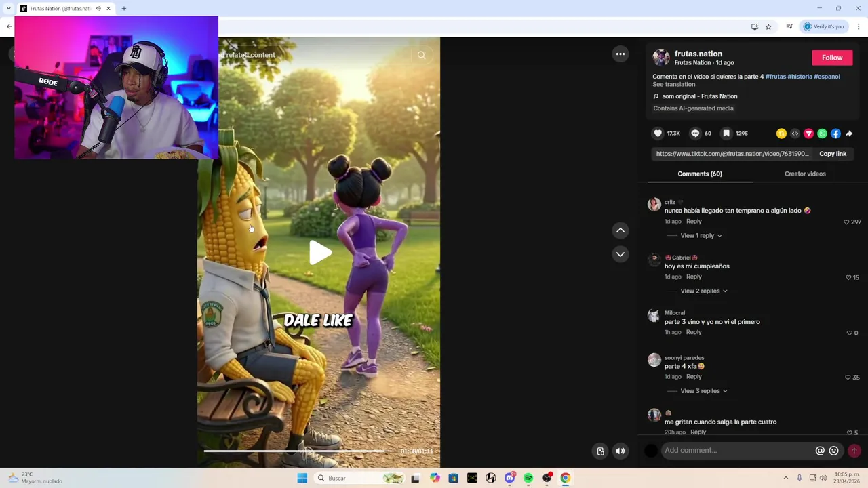This screenshot has width=868, height=488.
Task: Open comments via the speech bubble icon
Action: tap(695, 134)
